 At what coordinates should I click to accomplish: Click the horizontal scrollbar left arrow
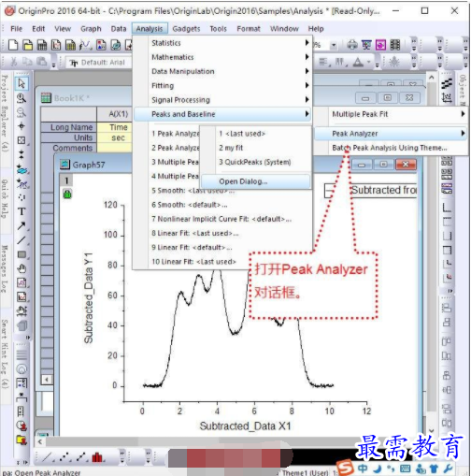pos(40,441)
